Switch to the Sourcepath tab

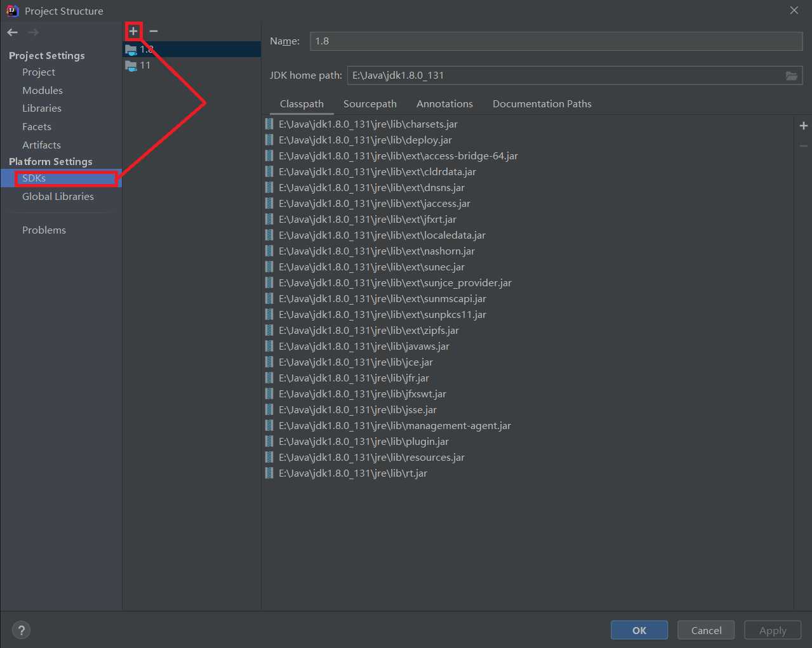tap(370, 104)
